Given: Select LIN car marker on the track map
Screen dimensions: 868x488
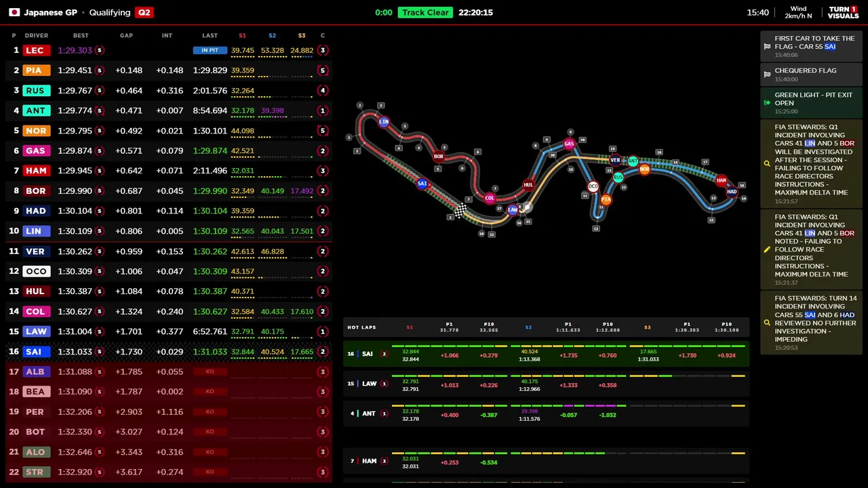Looking at the screenshot, I should point(384,122).
